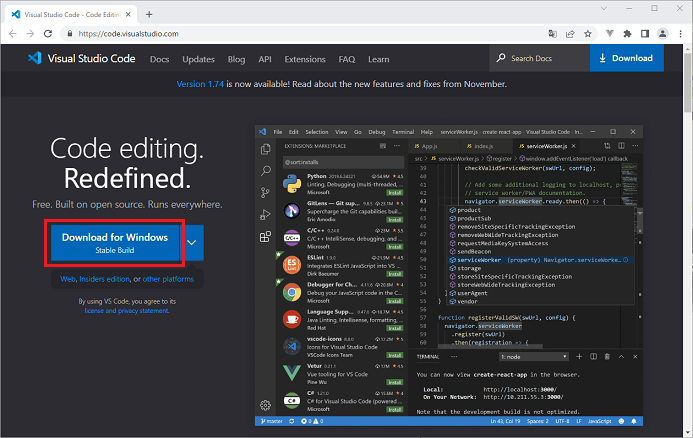Click the Search Docs field

539,58
